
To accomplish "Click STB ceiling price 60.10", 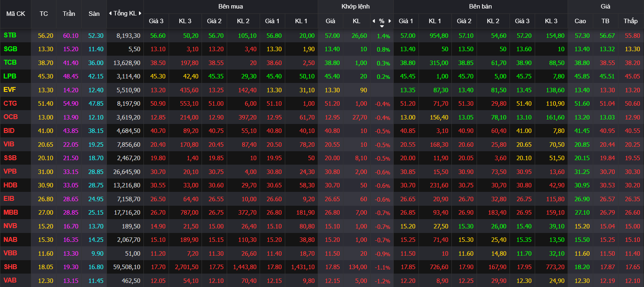I will tap(71, 36).
